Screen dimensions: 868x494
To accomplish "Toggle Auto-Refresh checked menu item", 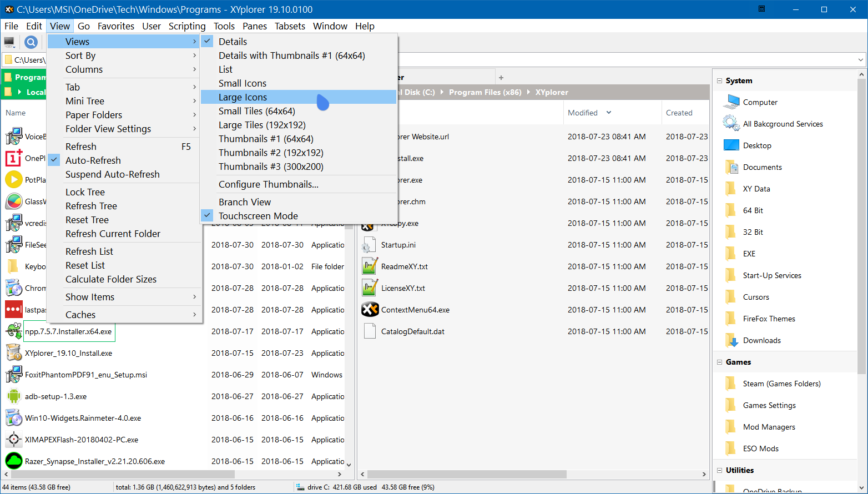I will [123, 160].
